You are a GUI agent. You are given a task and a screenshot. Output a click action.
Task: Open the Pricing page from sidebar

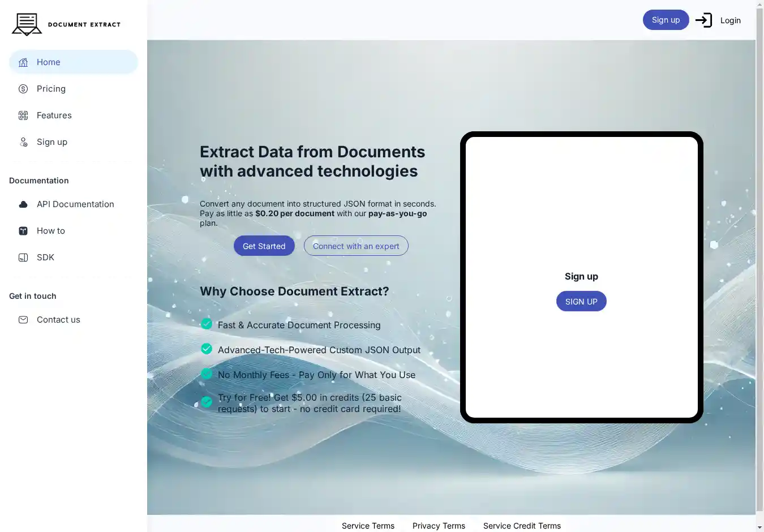pyautogui.click(x=51, y=89)
